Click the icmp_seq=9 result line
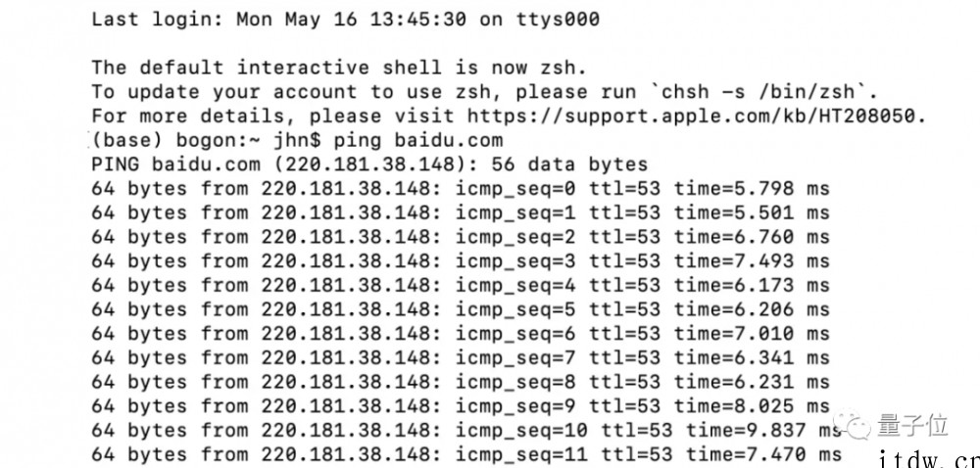Image resolution: width=980 pixels, height=468 pixels. pyautogui.click(x=461, y=406)
